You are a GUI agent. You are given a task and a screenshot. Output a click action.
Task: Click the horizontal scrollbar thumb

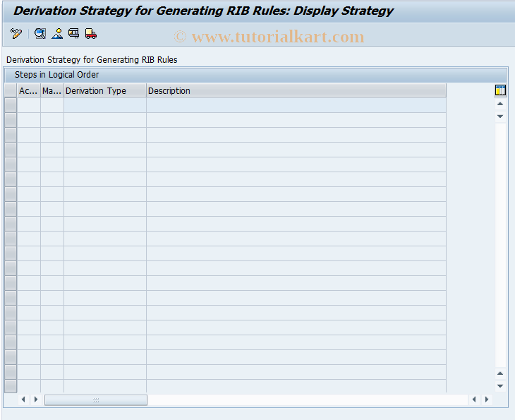96,400
